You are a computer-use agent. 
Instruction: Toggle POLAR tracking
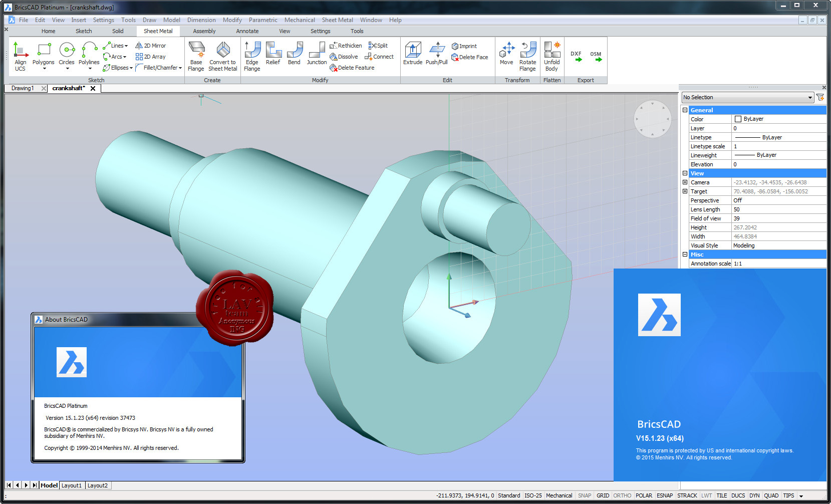point(644,495)
